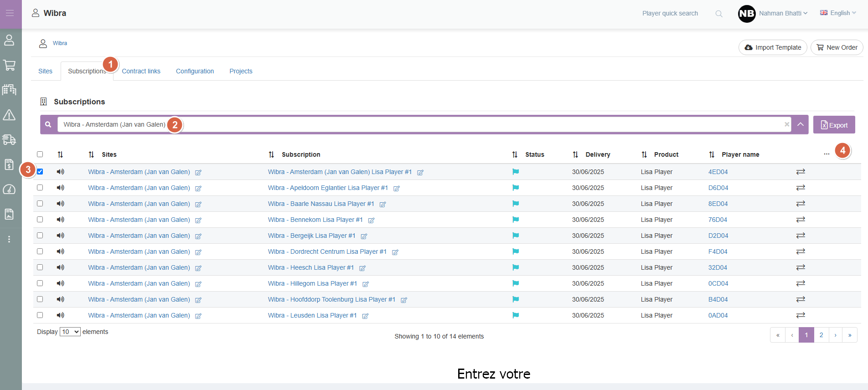This screenshot has height=390, width=868.
Task: Open the Display elements count dropdown
Action: pos(70,332)
